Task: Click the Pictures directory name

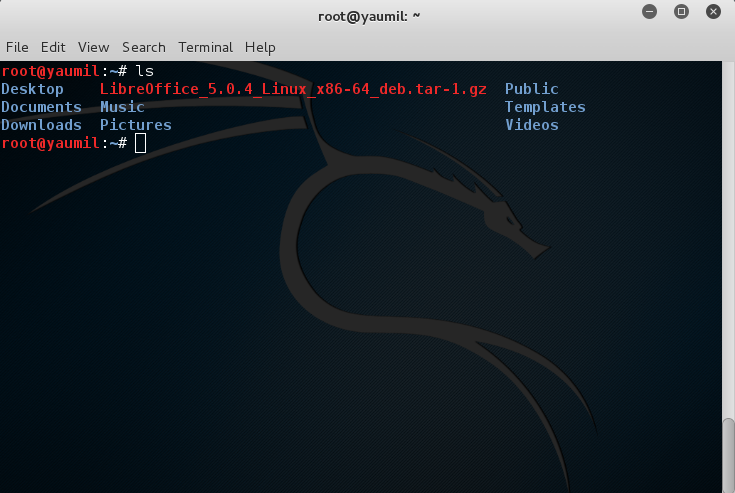Action: 136,125
